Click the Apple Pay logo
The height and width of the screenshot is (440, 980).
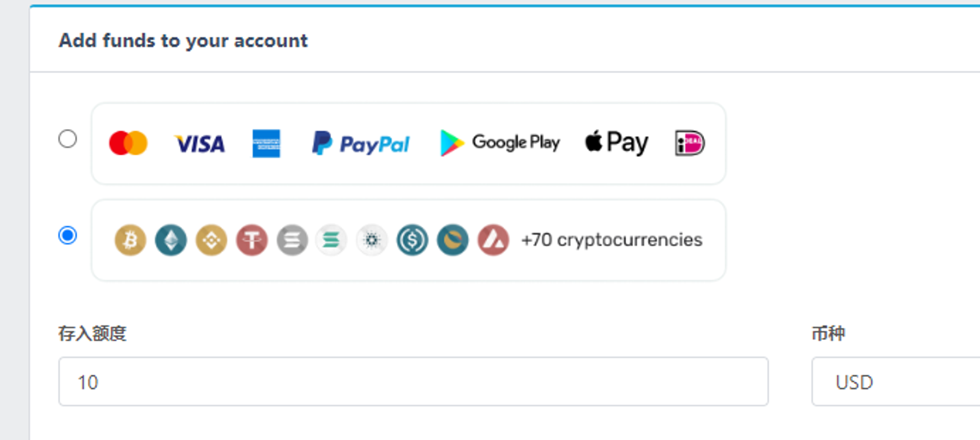pos(616,143)
